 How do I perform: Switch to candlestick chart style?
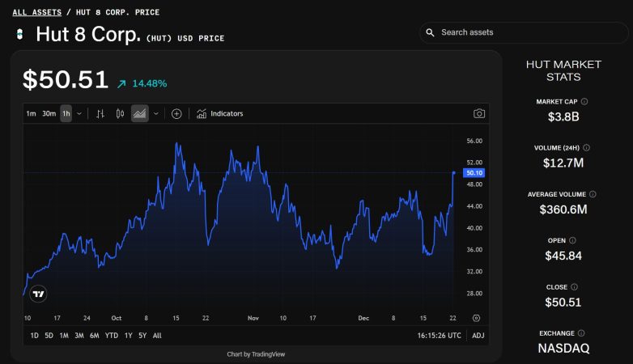point(120,114)
